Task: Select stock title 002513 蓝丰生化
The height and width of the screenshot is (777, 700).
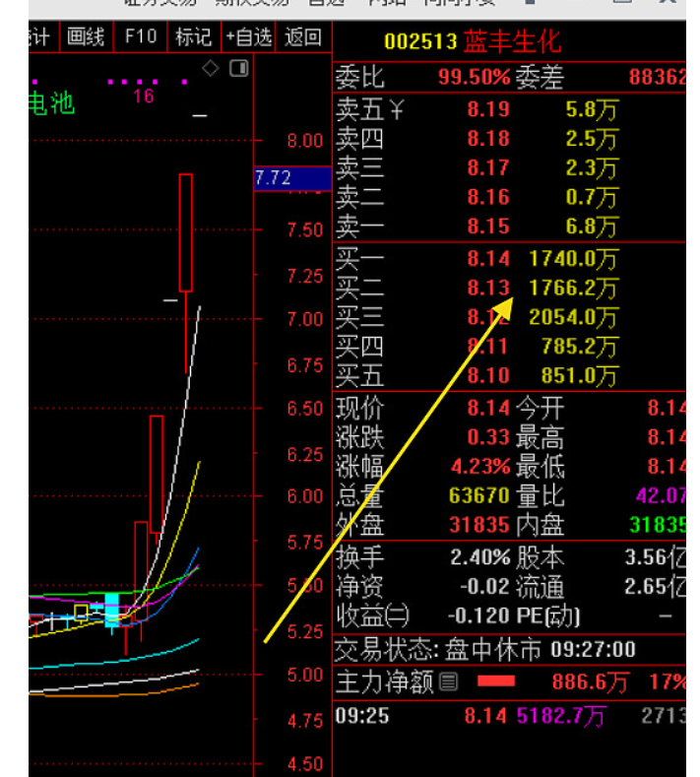Action: (473, 41)
